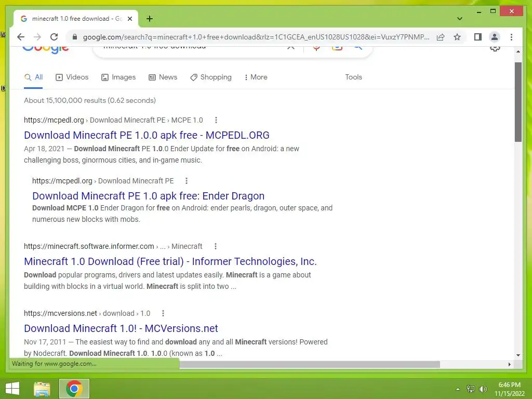Open Download Minecraft 1.0! - MCVersions.net link

121,328
